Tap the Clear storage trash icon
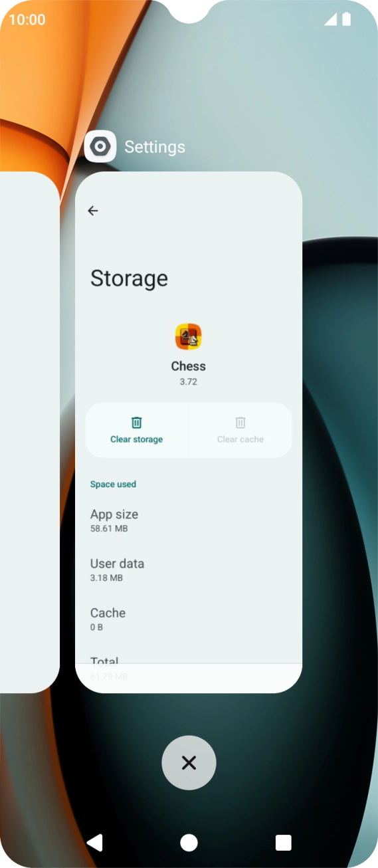 coord(136,423)
